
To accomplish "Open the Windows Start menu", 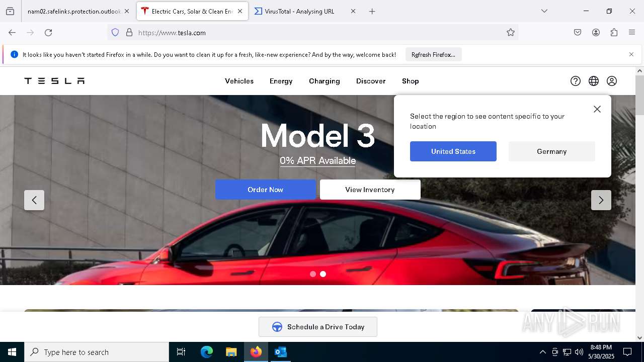I will pos(12,352).
